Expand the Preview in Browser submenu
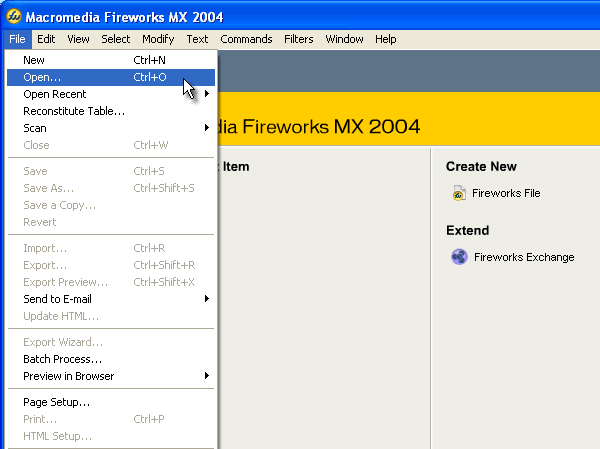Screen dimensions: 600x449 click(x=206, y=376)
